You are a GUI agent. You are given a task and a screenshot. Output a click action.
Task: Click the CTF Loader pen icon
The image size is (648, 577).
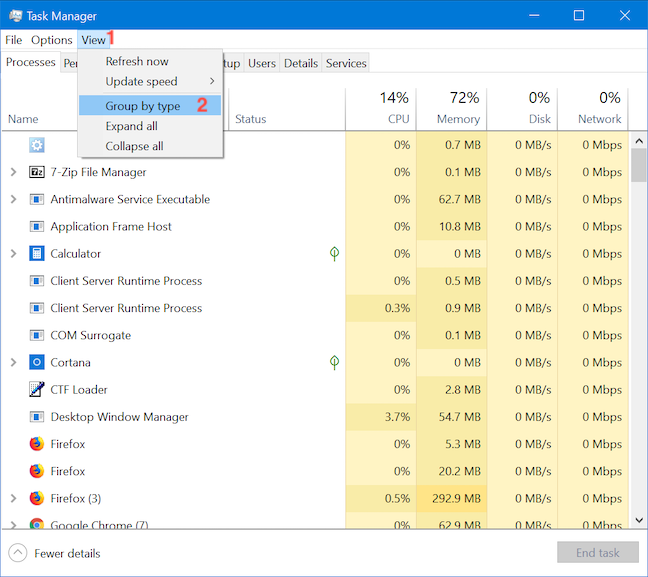pos(37,389)
